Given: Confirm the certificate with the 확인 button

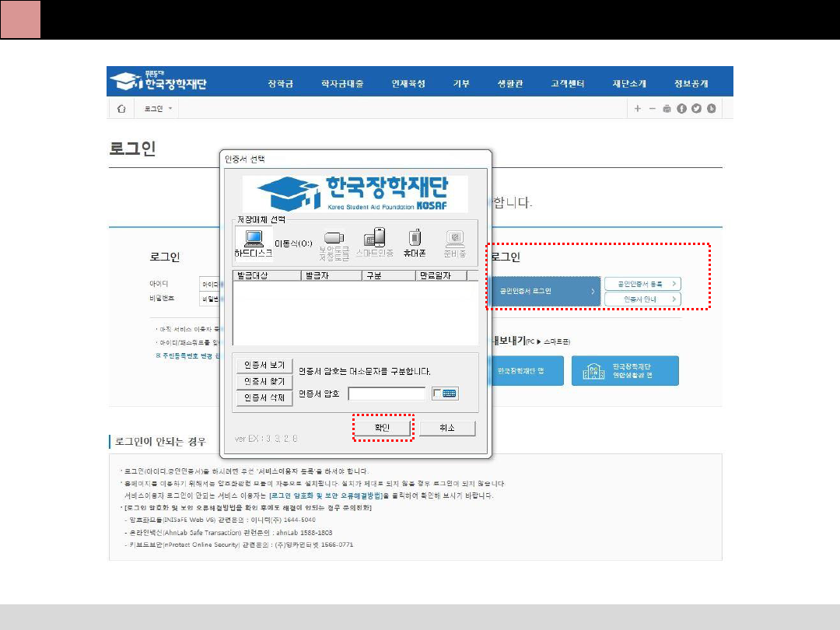Looking at the screenshot, I should click(x=383, y=428).
